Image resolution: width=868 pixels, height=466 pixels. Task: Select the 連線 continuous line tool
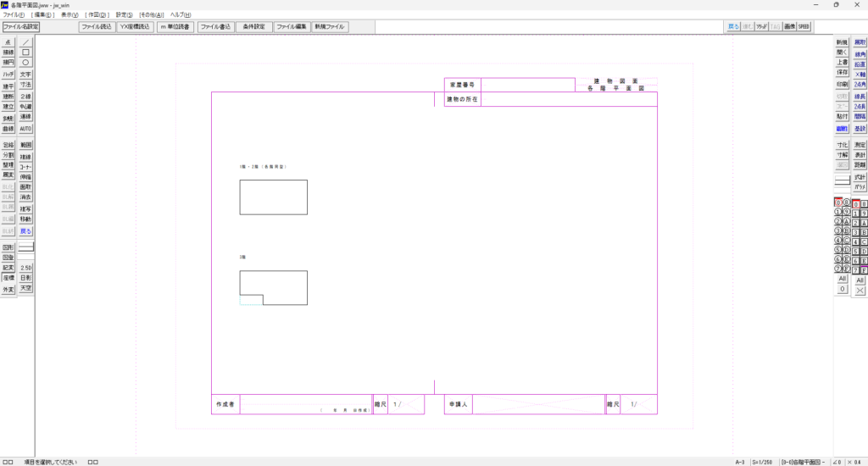(25, 117)
